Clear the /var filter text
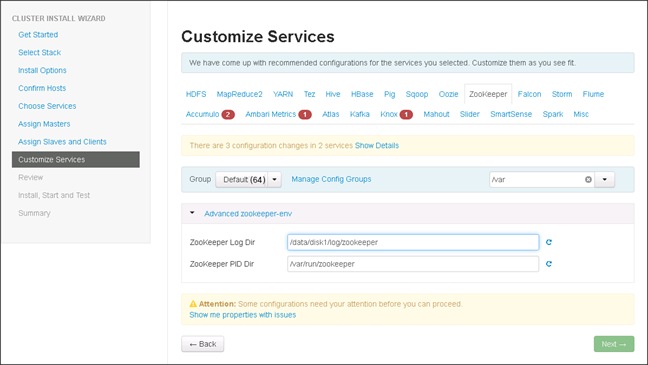The image size is (648, 365). 588,179
